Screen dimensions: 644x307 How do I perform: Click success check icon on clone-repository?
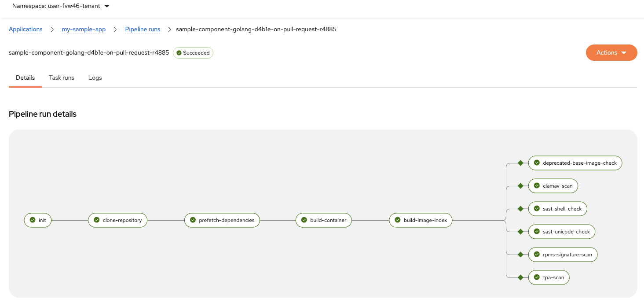point(97,220)
